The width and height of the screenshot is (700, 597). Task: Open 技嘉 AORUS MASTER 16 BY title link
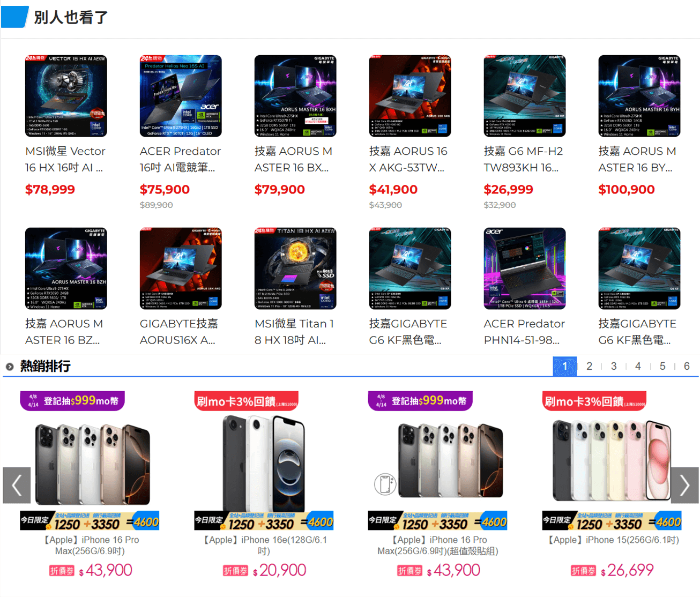click(637, 159)
